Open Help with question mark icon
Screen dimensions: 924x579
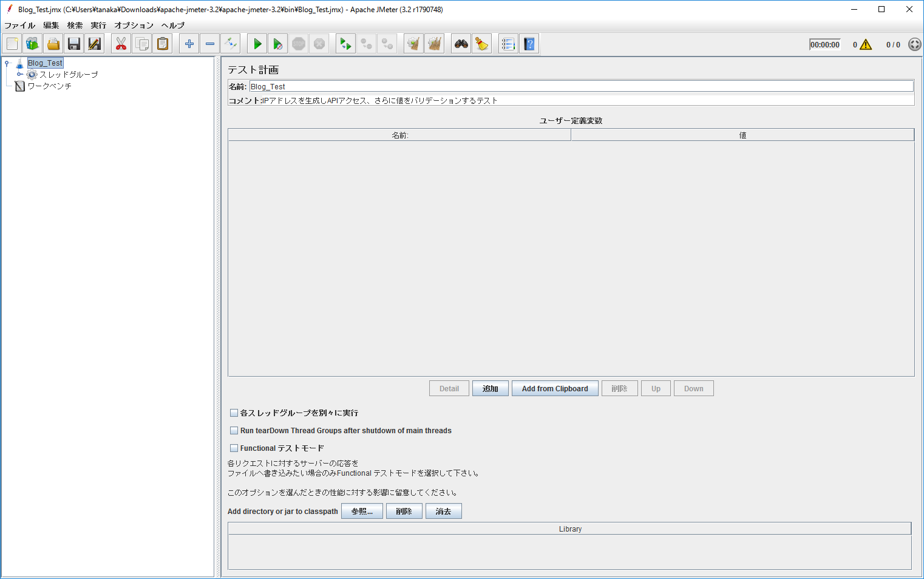(x=529, y=44)
